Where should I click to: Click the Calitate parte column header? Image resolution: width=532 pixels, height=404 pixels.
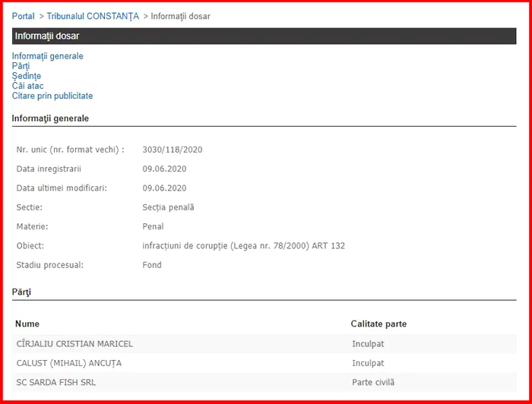tap(378, 324)
